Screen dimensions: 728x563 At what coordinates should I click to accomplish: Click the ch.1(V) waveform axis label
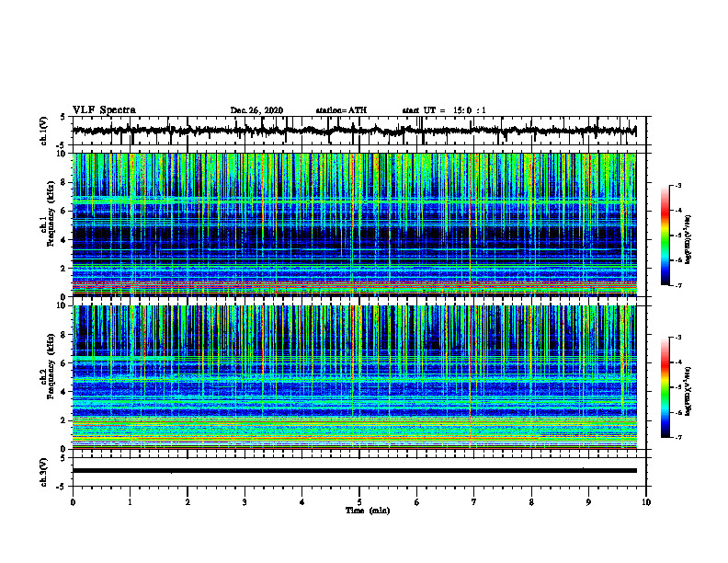pos(44,131)
